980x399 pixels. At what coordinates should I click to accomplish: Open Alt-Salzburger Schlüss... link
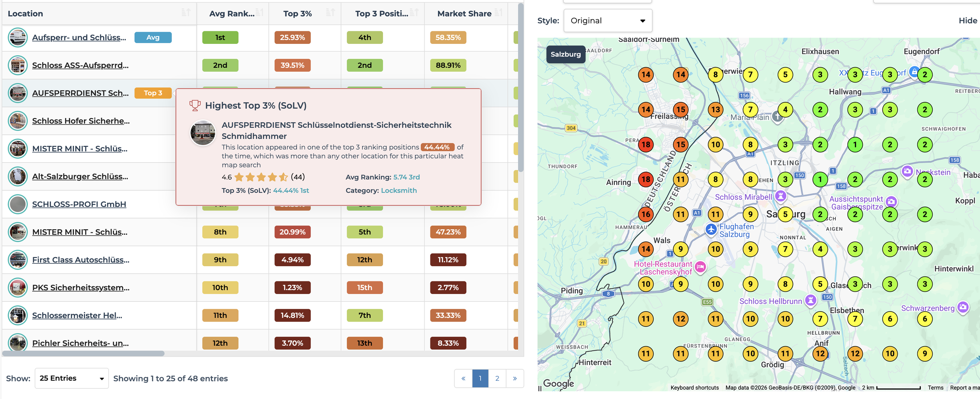click(80, 177)
